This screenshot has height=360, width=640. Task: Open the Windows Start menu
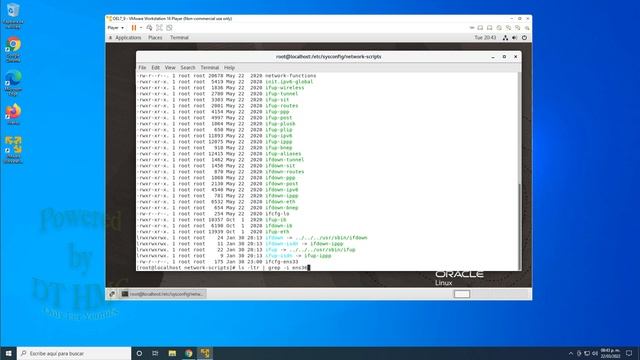tap(8, 353)
